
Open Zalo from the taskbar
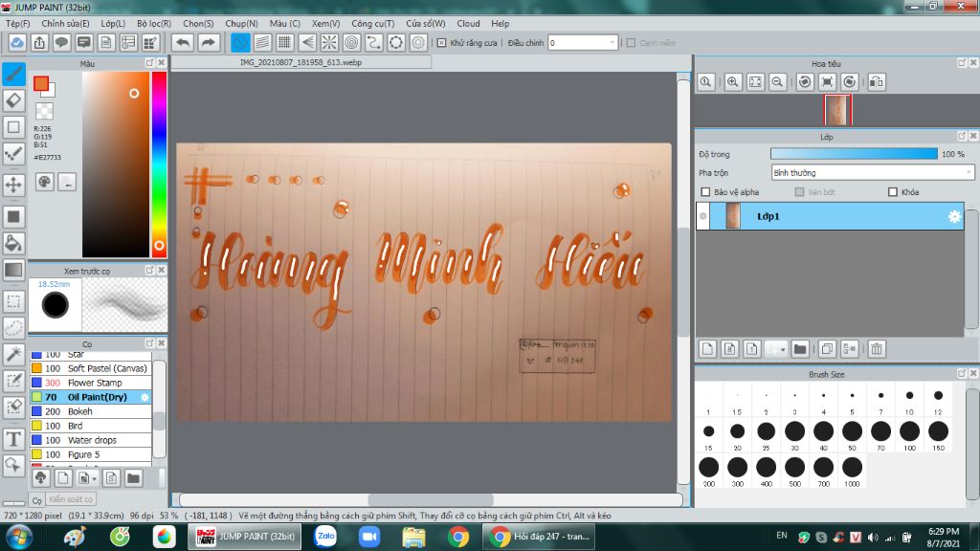[x=325, y=536]
